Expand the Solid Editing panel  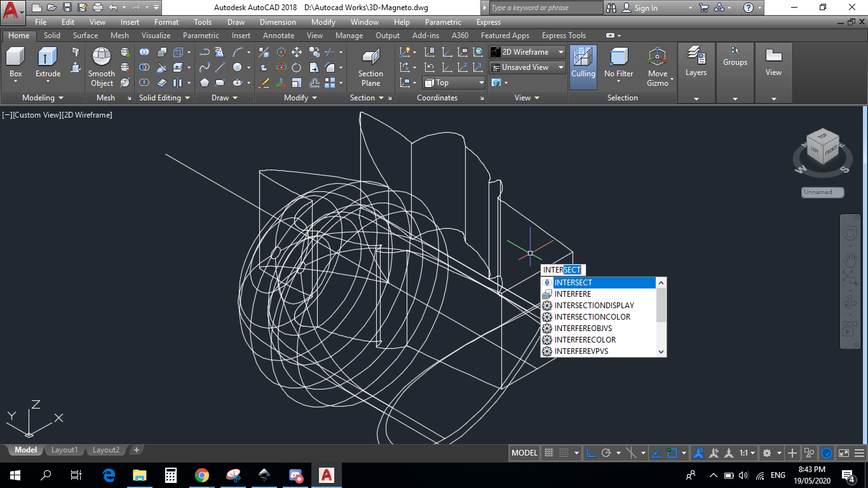(x=164, y=98)
